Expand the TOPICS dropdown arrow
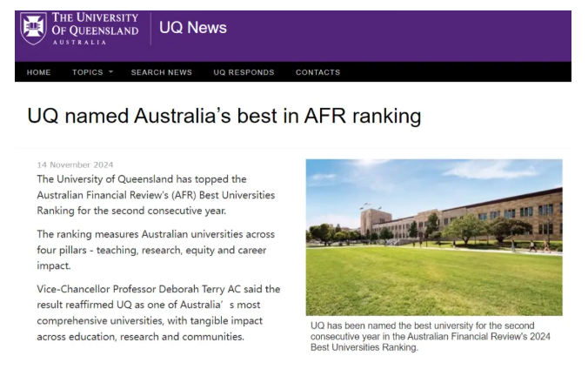The width and height of the screenshot is (588, 376). 110,71
